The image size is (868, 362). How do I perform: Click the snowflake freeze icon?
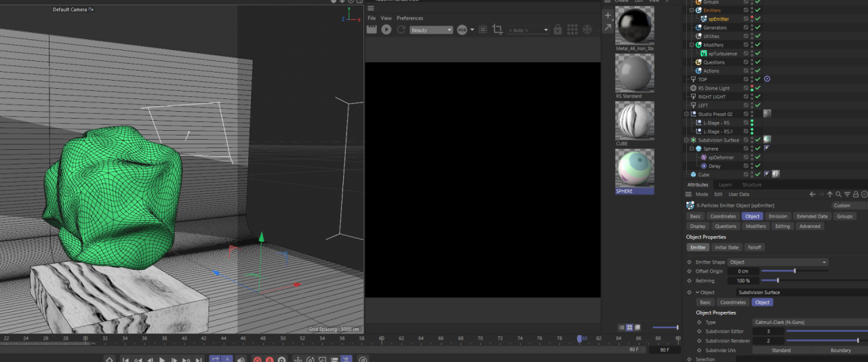point(587,30)
